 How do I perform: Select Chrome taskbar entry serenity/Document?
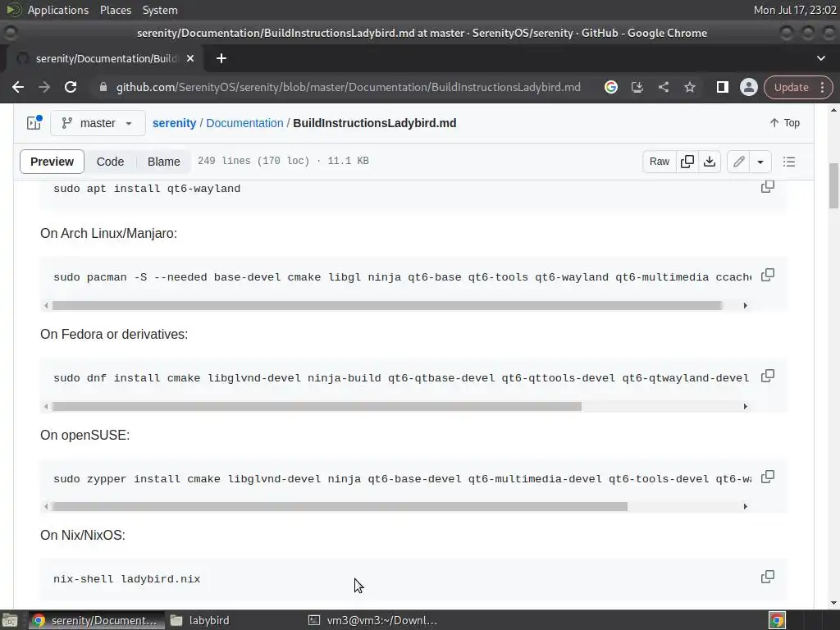(x=95, y=620)
